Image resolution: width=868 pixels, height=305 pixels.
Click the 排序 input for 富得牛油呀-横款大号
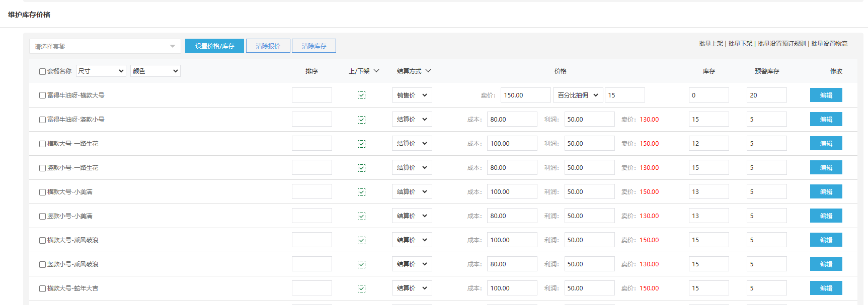click(x=311, y=95)
